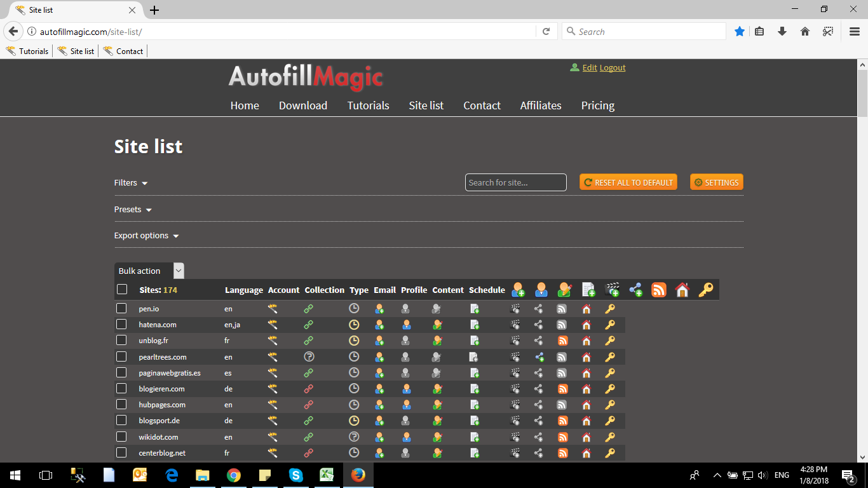Click the large RSS icon in table header
The height and width of the screenshot is (488, 868).
click(659, 290)
